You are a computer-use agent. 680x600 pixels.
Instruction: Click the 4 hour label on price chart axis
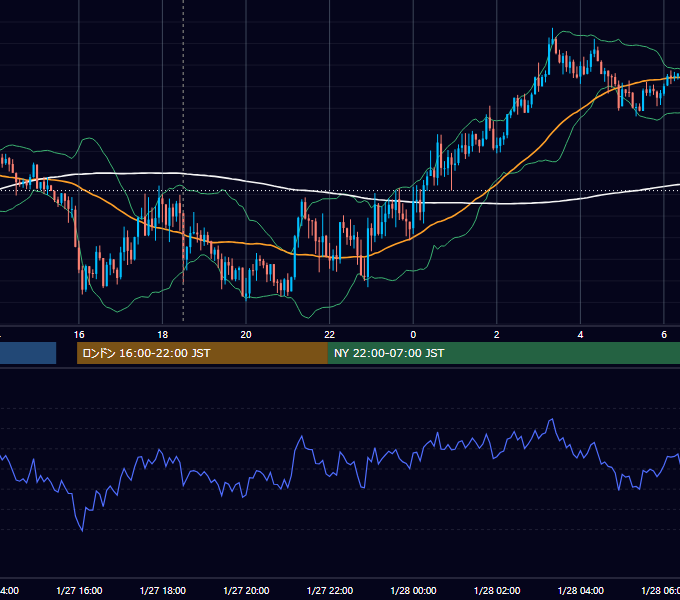pyautogui.click(x=580, y=335)
